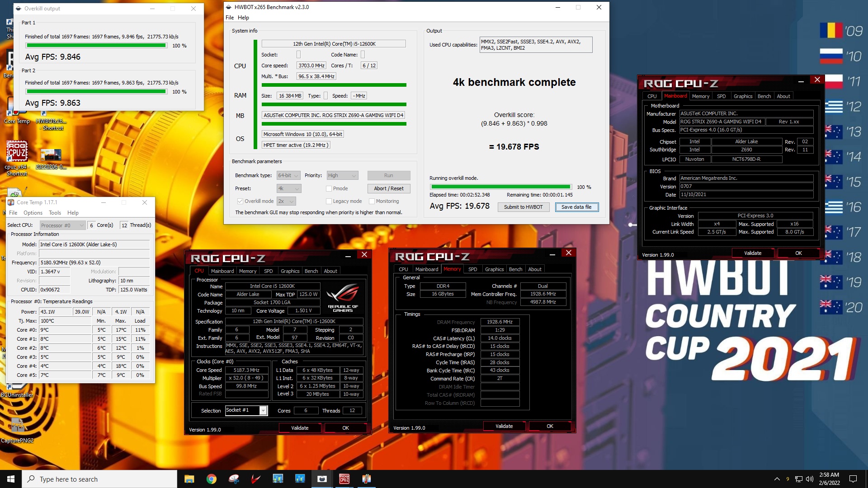This screenshot has width=868, height=488.
Task: Click Validate in the CPU-Z CPU window
Action: point(300,428)
